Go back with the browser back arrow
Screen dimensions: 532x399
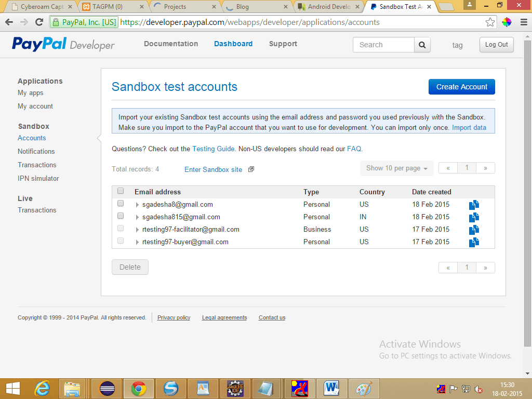pyautogui.click(x=9, y=22)
